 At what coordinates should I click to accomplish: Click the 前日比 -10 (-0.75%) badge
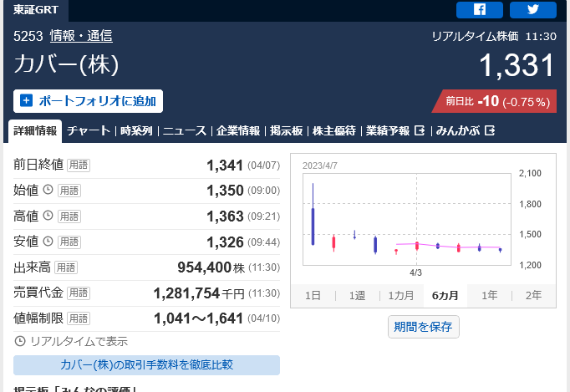point(494,101)
